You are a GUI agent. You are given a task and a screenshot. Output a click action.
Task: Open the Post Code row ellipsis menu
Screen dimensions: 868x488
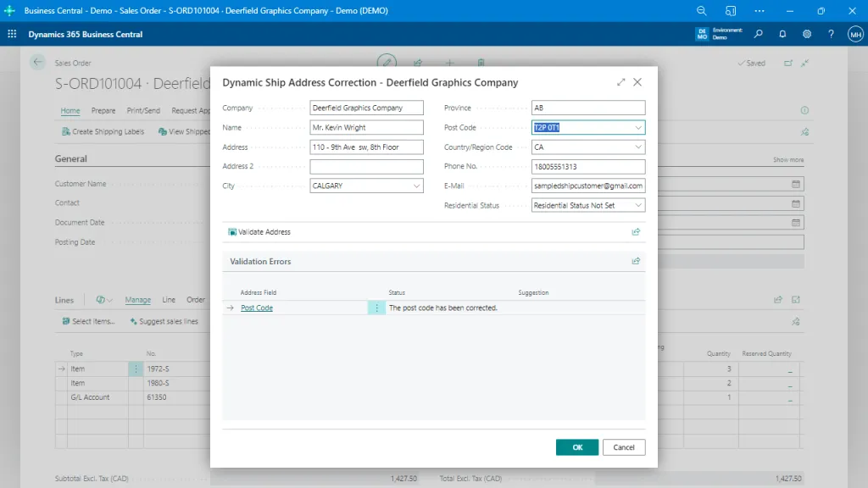pos(376,308)
